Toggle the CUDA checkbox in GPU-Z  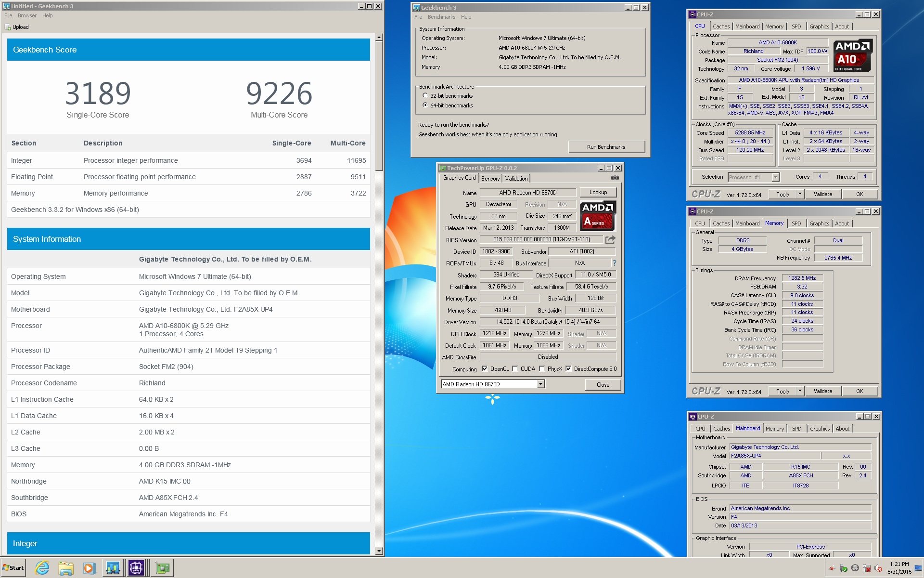[x=515, y=369]
